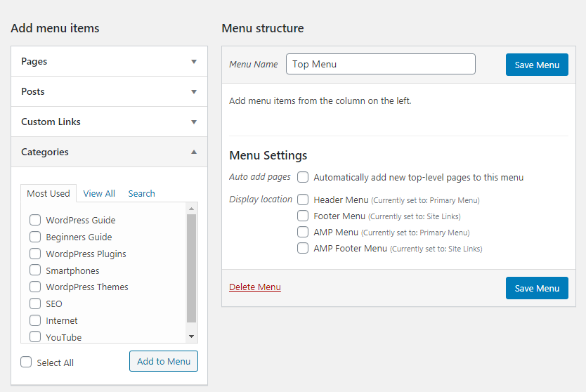
Task: Expand the Posts section arrow
Action: point(194,92)
